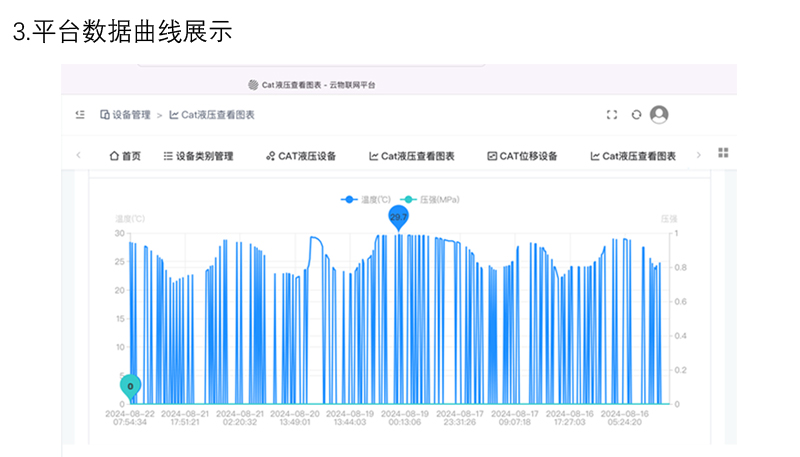Image resolution: width=800 pixels, height=457 pixels.
Task: Open the CAT位移设备 tab
Action: (522, 156)
